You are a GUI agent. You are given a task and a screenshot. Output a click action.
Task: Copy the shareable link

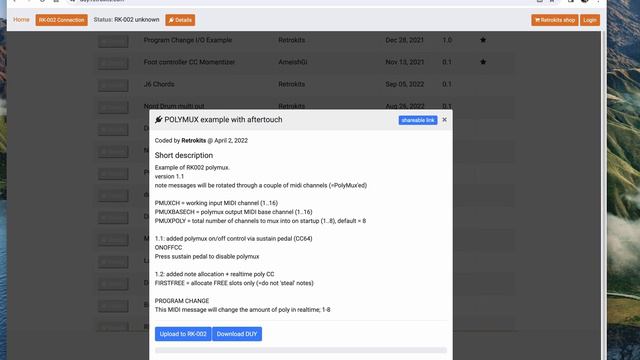[418, 120]
